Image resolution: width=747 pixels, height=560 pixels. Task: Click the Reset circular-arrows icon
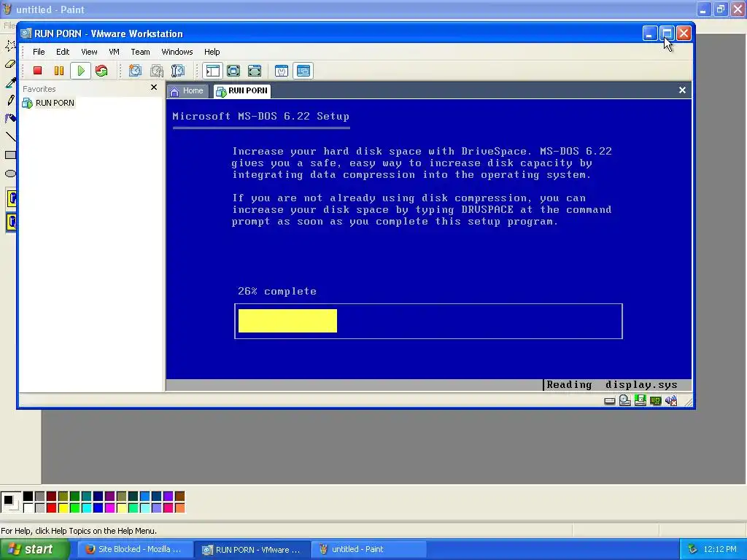(x=101, y=71)
